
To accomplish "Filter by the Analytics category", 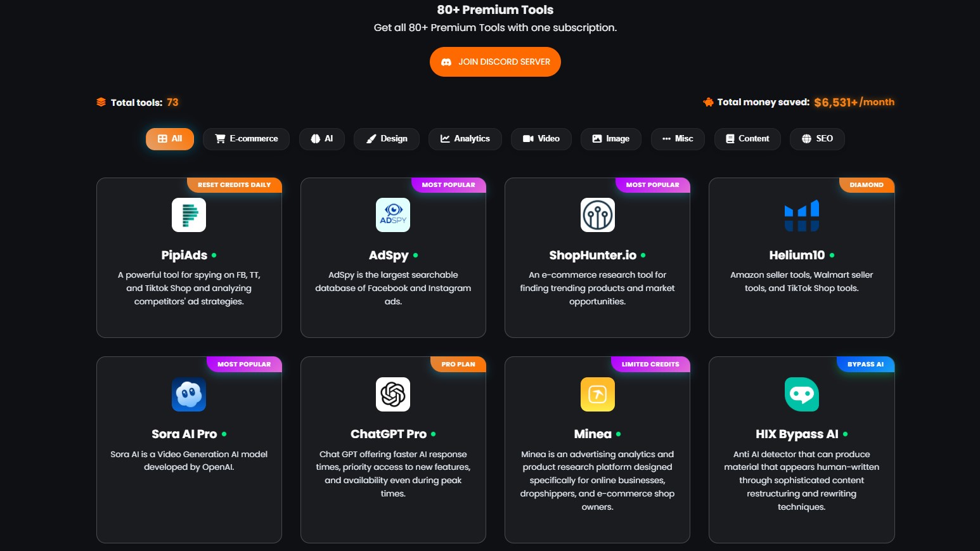I will pos(465,139).
